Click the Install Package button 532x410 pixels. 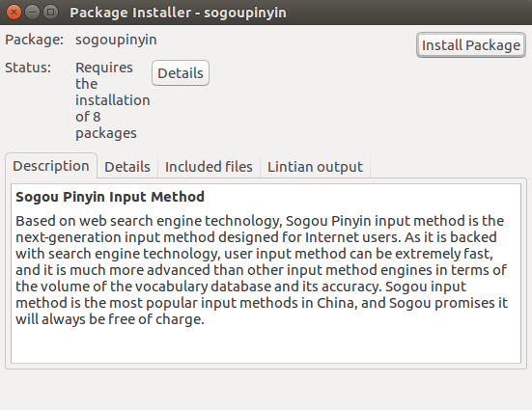point(471,45)
